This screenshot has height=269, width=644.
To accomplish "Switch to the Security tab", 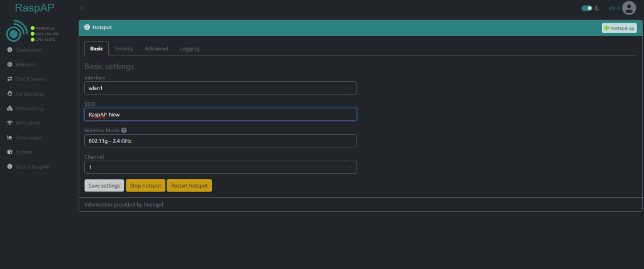I will point(124,49).
